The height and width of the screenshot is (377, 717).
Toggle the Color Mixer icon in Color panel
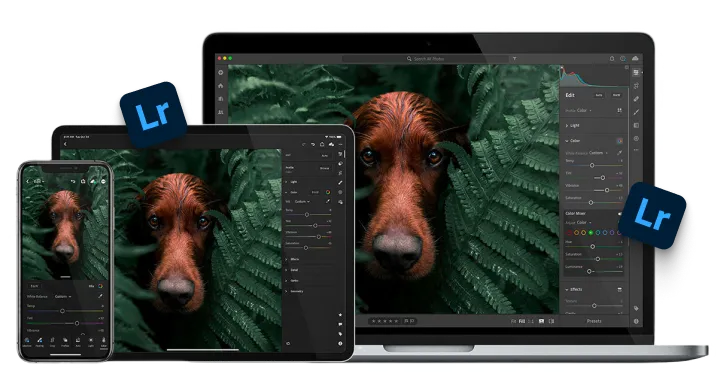point(620,141)
